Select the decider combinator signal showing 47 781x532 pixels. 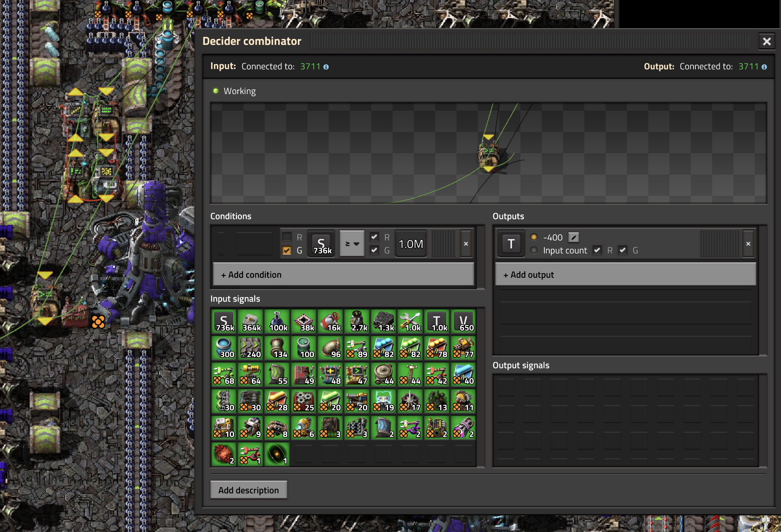point(357,375)
